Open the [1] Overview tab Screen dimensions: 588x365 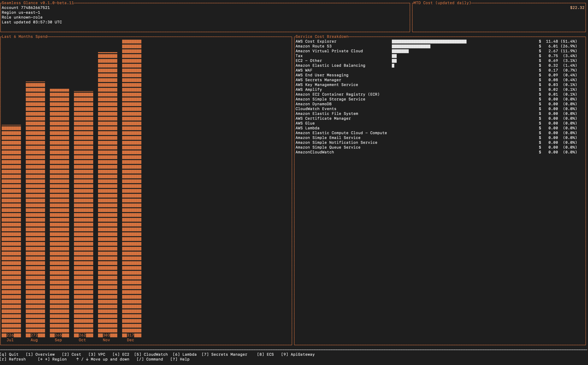pos(40,354)
